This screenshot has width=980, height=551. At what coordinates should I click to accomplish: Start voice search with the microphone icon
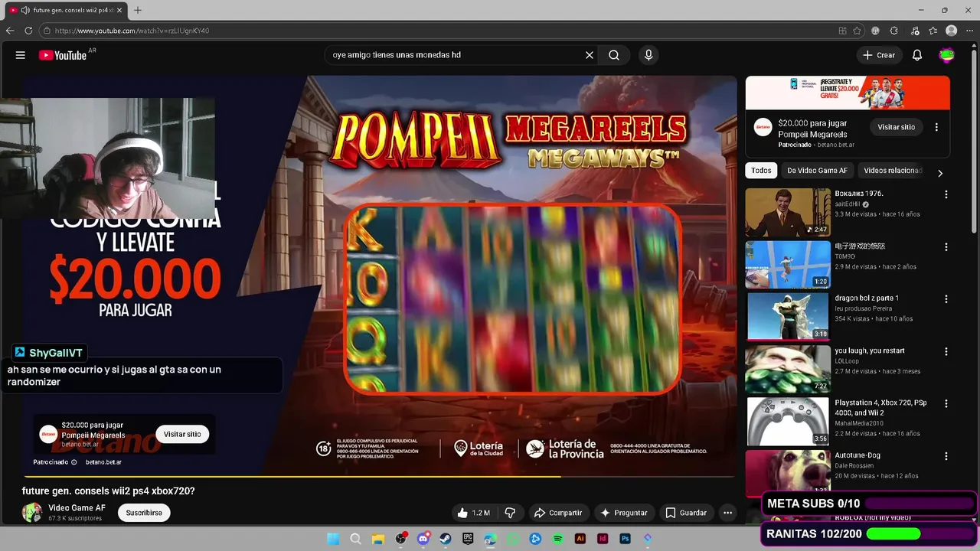pos(648,55)
